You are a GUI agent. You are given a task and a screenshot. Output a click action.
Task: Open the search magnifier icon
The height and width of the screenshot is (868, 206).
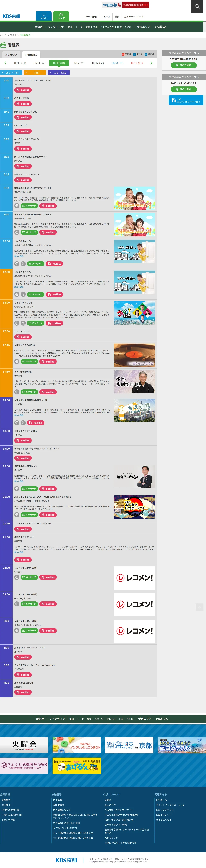pyautogui.click(x=197, y=6)
